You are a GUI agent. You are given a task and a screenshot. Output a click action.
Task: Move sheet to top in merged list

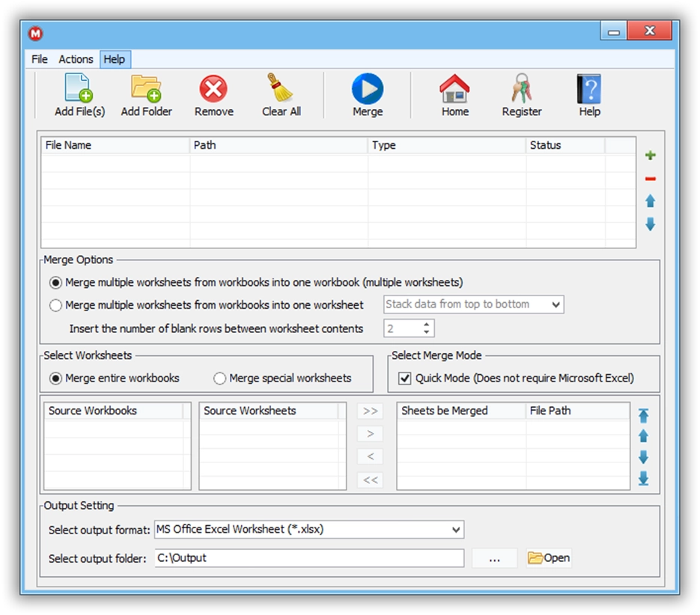click(x=643, y=415)
